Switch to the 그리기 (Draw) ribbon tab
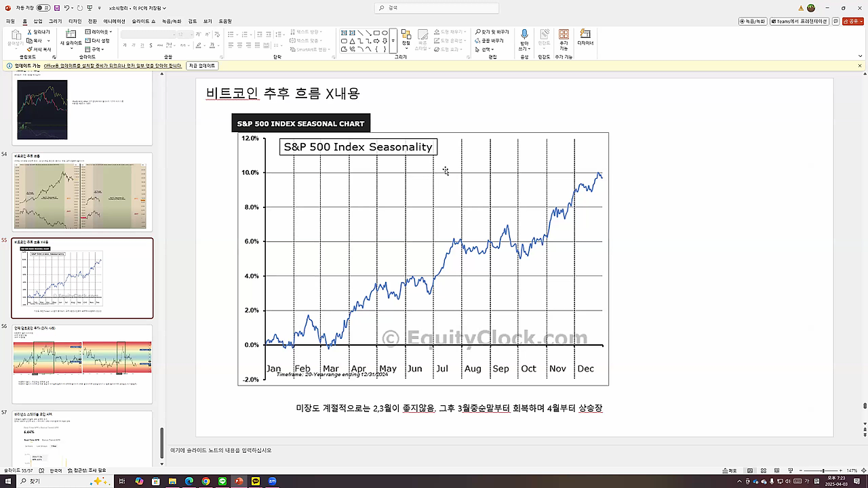 (x=55, y=21)
